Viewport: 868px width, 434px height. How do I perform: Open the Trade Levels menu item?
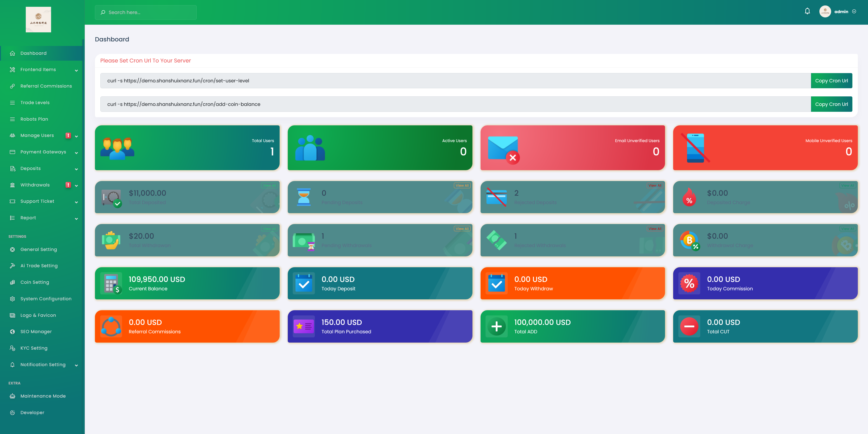click(x=35, y=103)
